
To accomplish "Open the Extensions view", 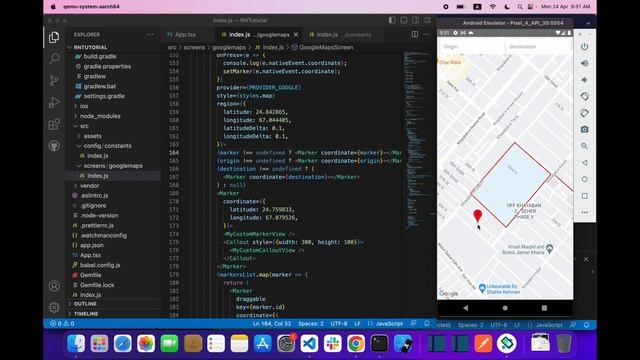I will [x=54, y=124].
